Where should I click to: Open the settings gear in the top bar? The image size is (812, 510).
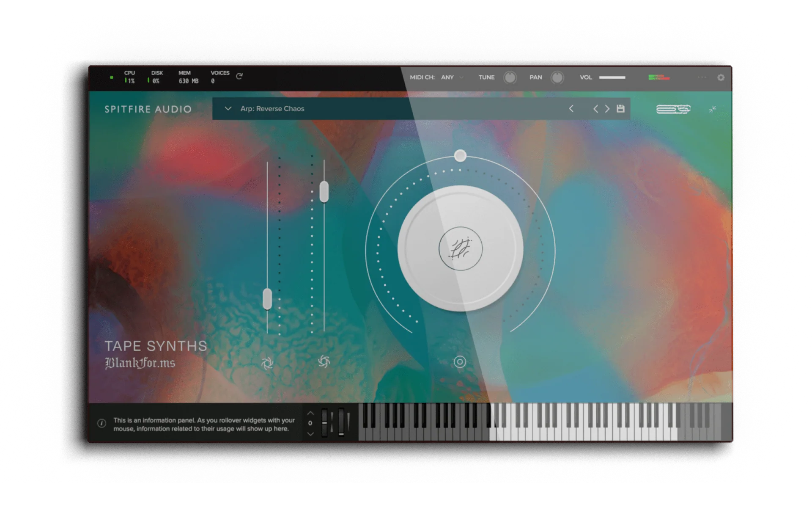click(721, 78)
